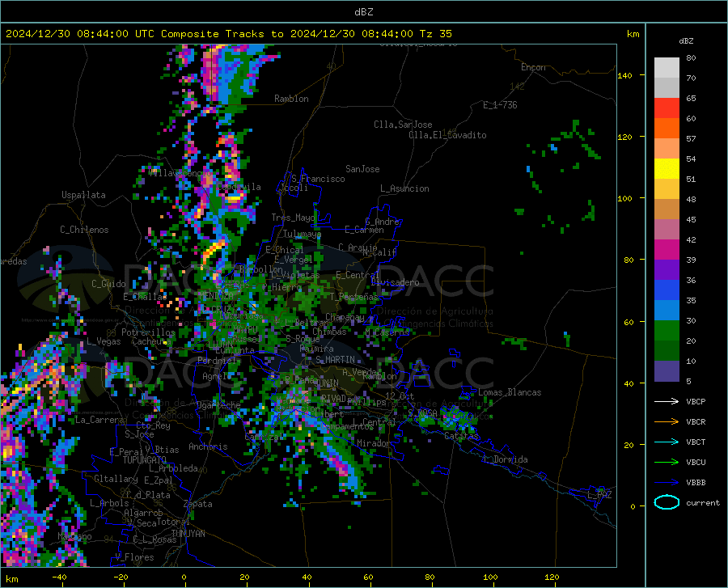This screenshot has height=588, width=728.
Task: Pick the royal blue swatch in dBZ scale
Action: tap(667, 290)
